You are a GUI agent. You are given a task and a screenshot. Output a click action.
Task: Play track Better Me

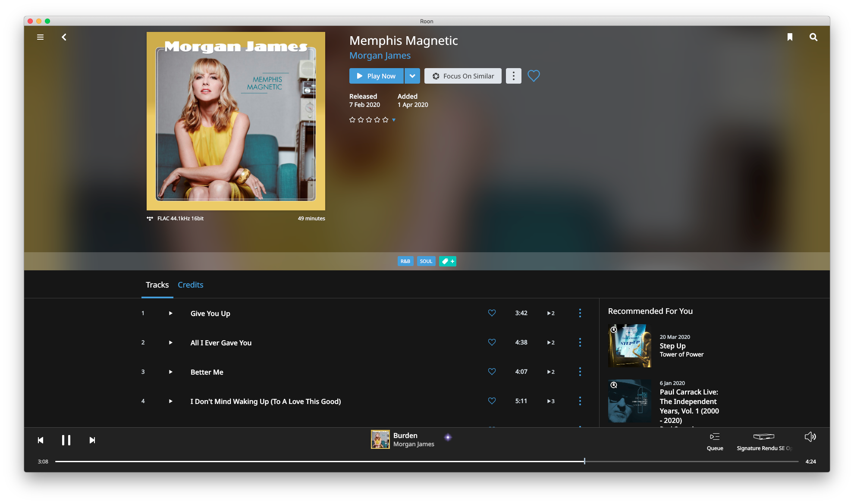(x=171, y=372)
